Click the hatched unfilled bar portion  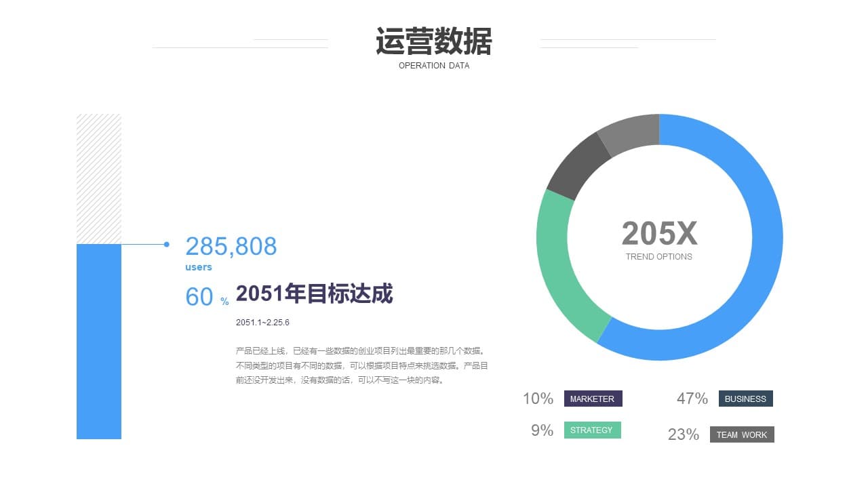pyautogui.click(x=99, y=179)
